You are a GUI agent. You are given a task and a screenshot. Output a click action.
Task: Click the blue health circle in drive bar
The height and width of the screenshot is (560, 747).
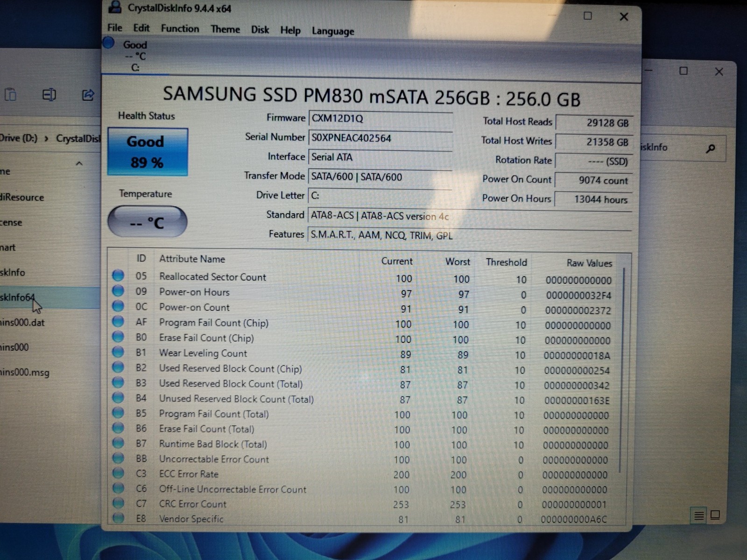pyautogui.click(x=109, y=43)
